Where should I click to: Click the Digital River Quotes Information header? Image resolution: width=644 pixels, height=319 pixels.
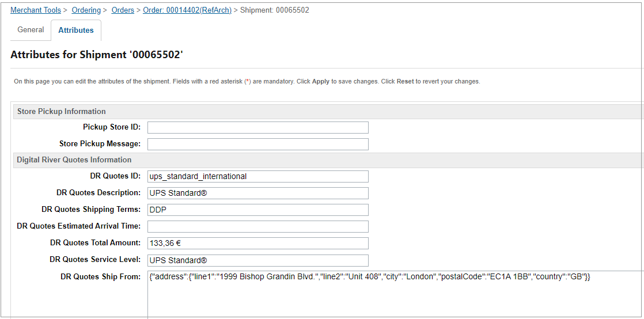click(74, 160)
